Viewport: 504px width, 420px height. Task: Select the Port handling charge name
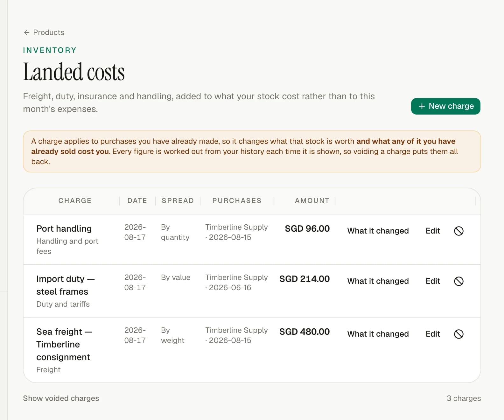click(64, 229)
